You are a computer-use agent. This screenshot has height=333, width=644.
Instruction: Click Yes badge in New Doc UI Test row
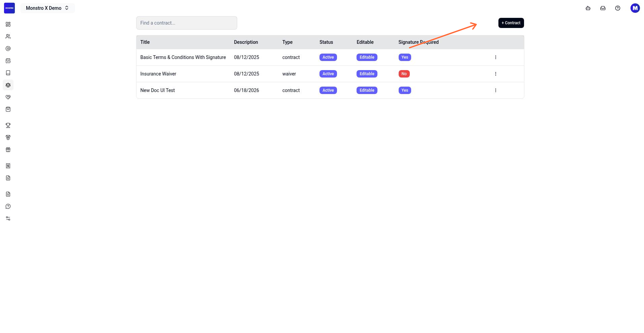click(x=405, y=90)
